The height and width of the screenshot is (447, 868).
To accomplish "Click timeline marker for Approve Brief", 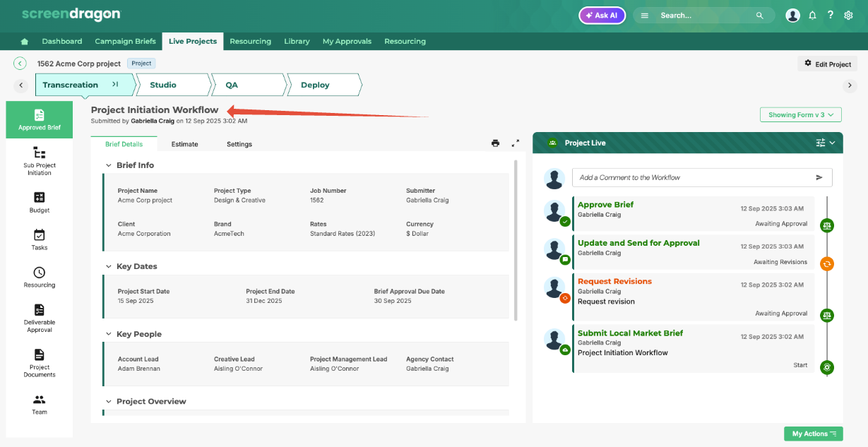I will coord(827,225).
